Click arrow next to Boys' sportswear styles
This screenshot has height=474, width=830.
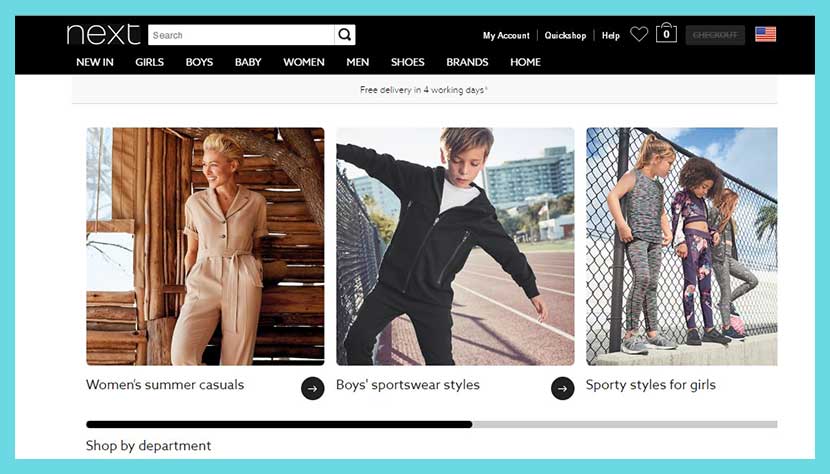563,388
